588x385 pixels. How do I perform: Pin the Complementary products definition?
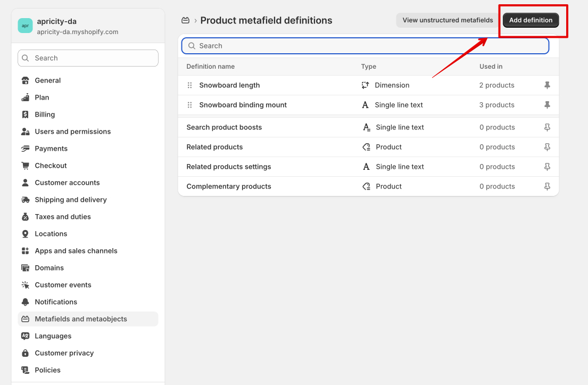tap(547, 186)
